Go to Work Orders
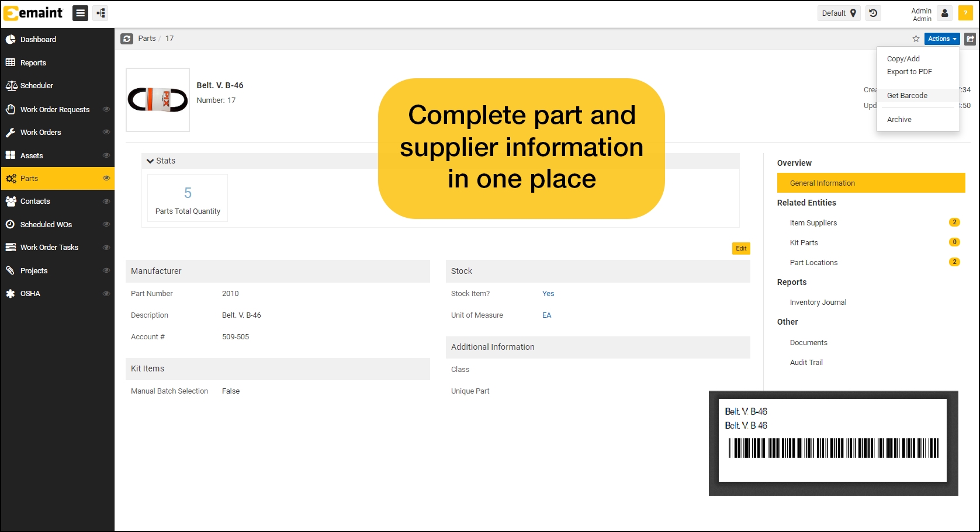The image size is (980, 532). [x=40, y=132]
